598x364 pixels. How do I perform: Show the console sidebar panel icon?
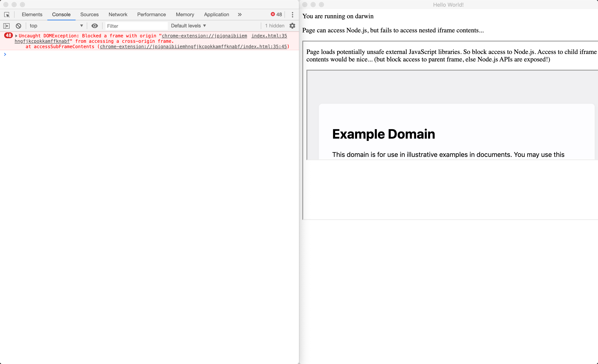tap(7, 26)
